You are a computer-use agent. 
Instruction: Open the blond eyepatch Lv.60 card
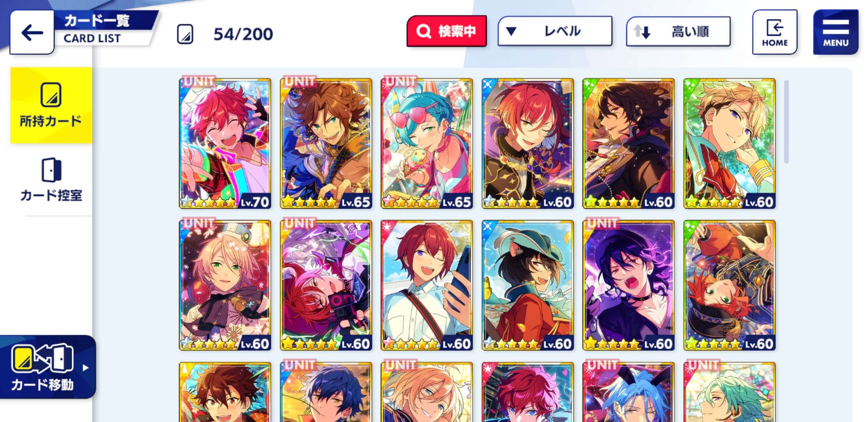[x=729, y=143]
